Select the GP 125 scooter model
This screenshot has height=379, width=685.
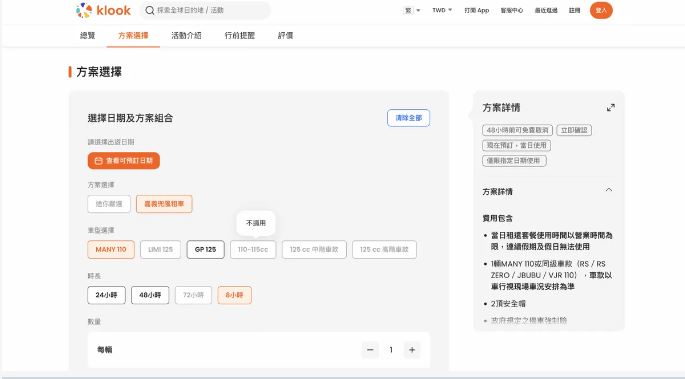click(x=205, y=249)
